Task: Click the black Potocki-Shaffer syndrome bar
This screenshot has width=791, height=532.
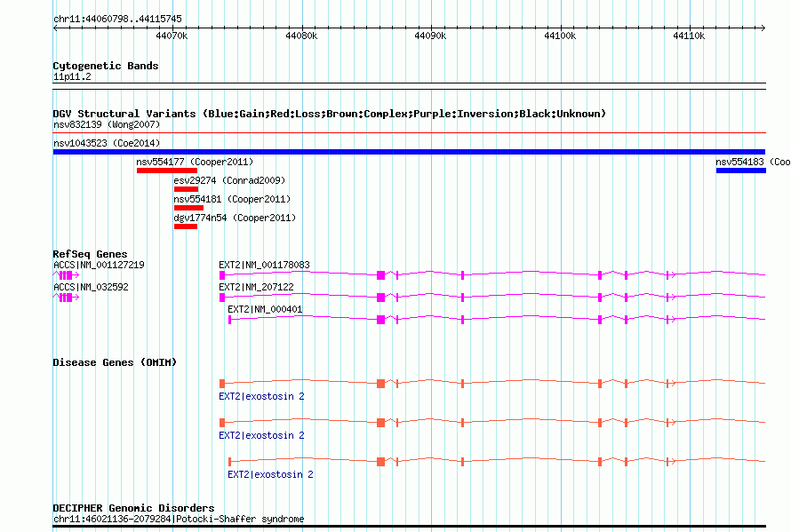Action: point(409,527)
